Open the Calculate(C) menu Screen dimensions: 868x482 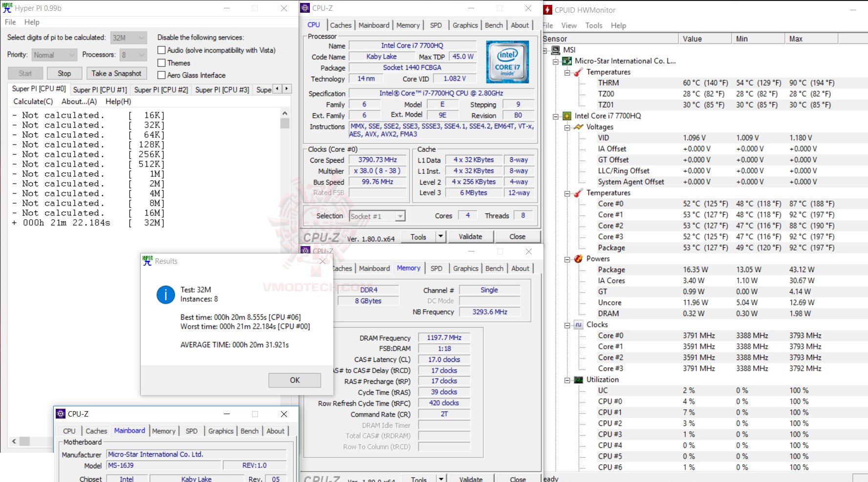point(33,102)
